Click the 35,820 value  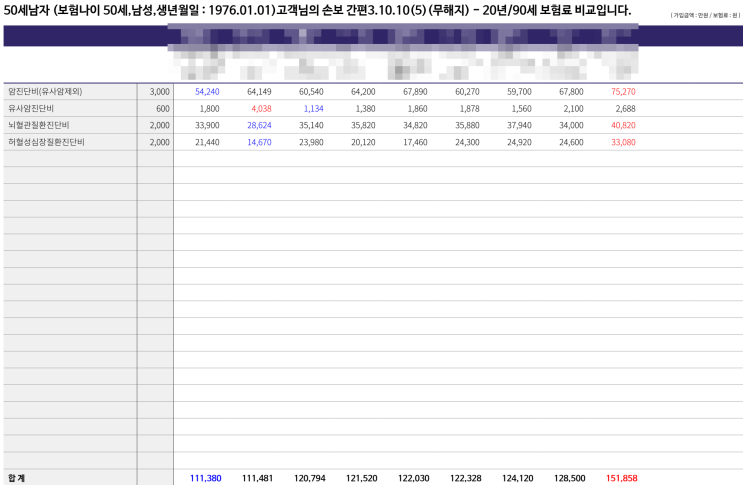pos(363,126)
